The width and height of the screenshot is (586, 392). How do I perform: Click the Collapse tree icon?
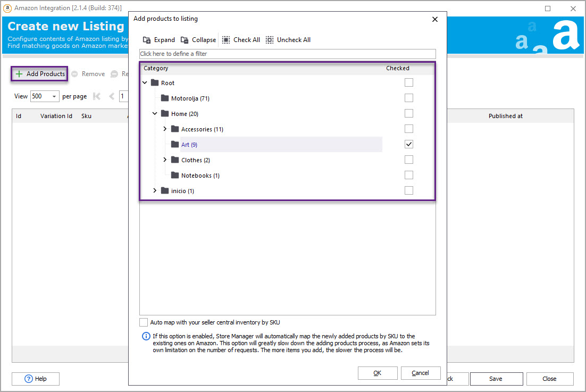(x=185, y=40)
